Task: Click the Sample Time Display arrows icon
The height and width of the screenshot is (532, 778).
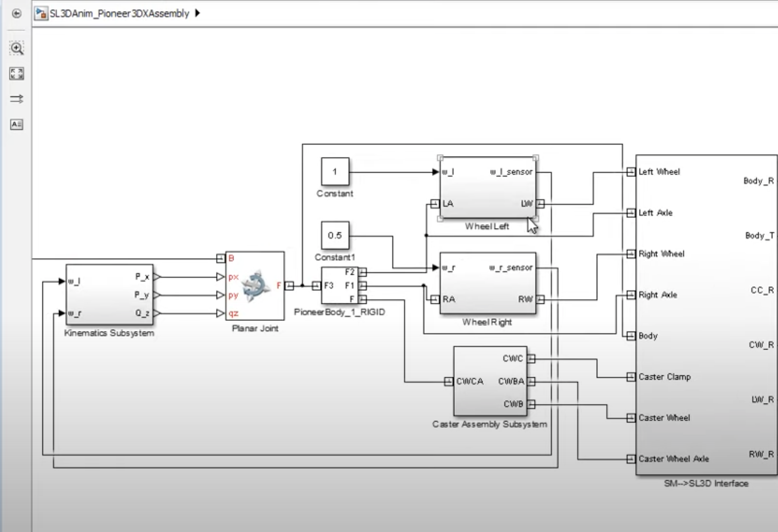Action: [16, 99]
